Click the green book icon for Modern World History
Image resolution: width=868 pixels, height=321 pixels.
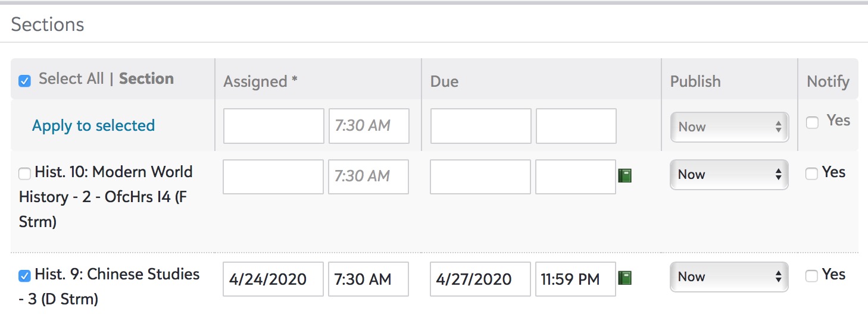tap(625, 175)
